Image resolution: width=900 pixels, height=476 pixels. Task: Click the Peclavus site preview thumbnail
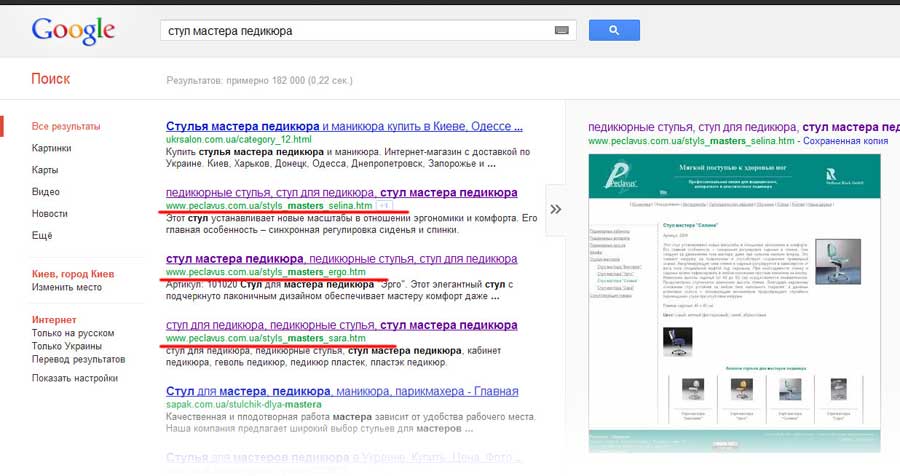coord(735,303)
